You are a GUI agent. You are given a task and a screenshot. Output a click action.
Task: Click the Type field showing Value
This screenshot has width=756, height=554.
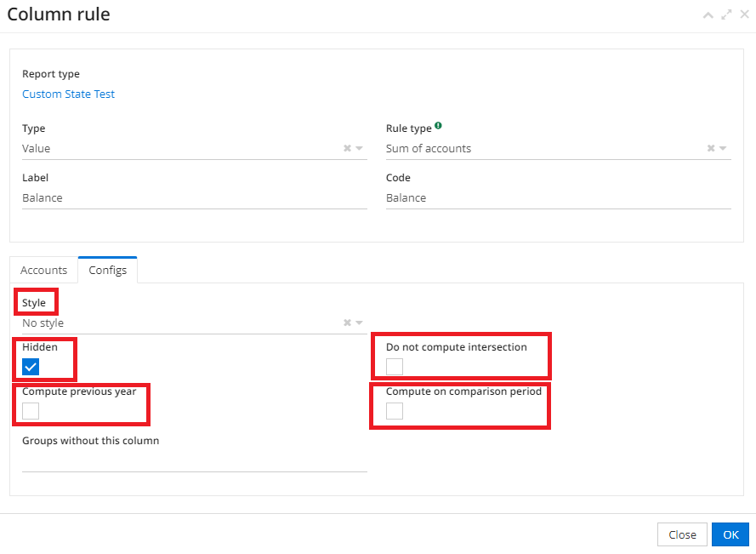195,149
